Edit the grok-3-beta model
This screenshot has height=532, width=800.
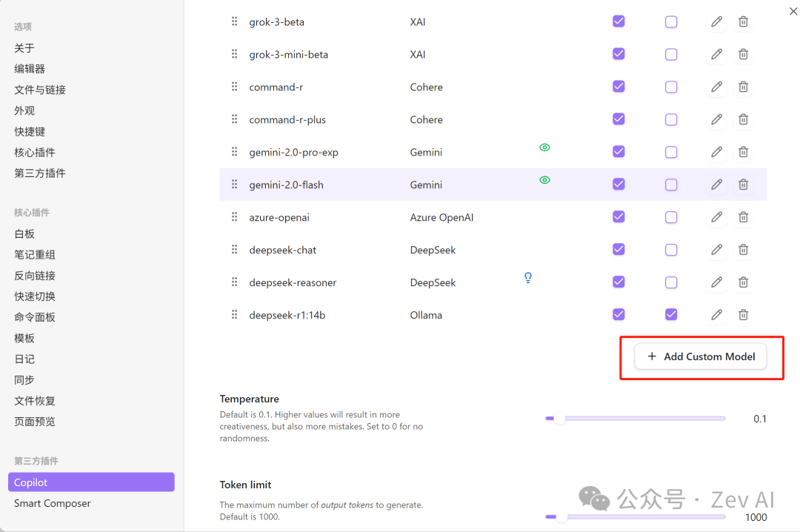click(x=716, y=21)
